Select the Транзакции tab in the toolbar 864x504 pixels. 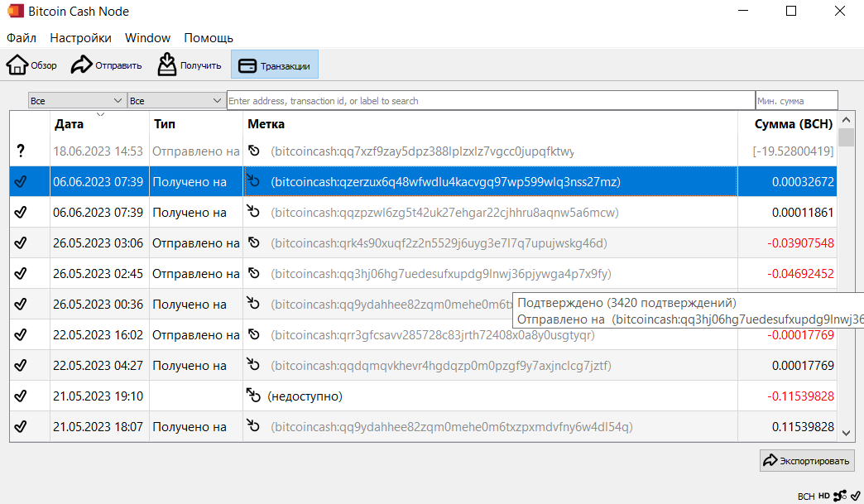point(275,65)
